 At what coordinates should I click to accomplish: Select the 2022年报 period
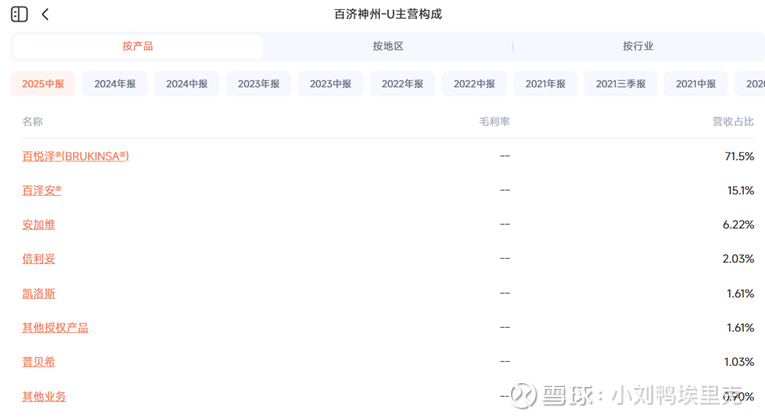tap(402, 84)
